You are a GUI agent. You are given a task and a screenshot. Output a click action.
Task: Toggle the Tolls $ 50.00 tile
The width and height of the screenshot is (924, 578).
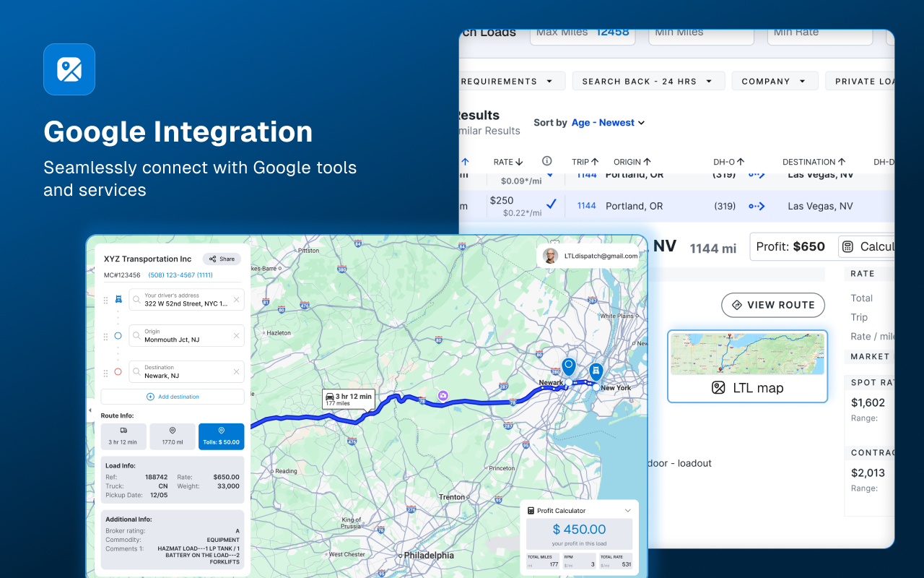coord(222,436)
